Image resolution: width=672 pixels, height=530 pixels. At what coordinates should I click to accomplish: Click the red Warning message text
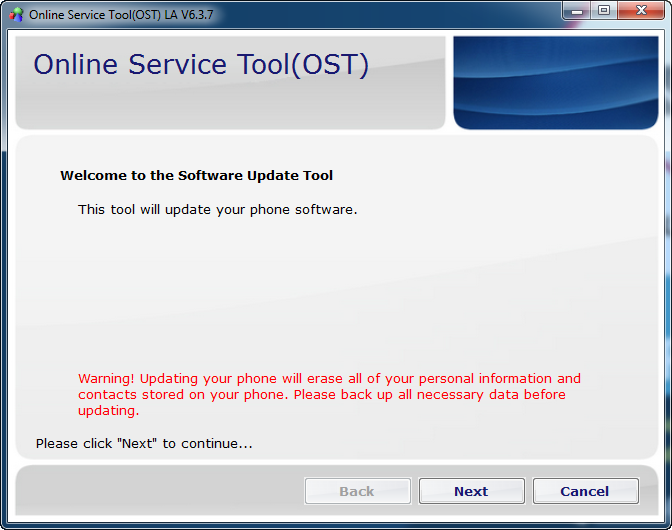pos(329,394)
